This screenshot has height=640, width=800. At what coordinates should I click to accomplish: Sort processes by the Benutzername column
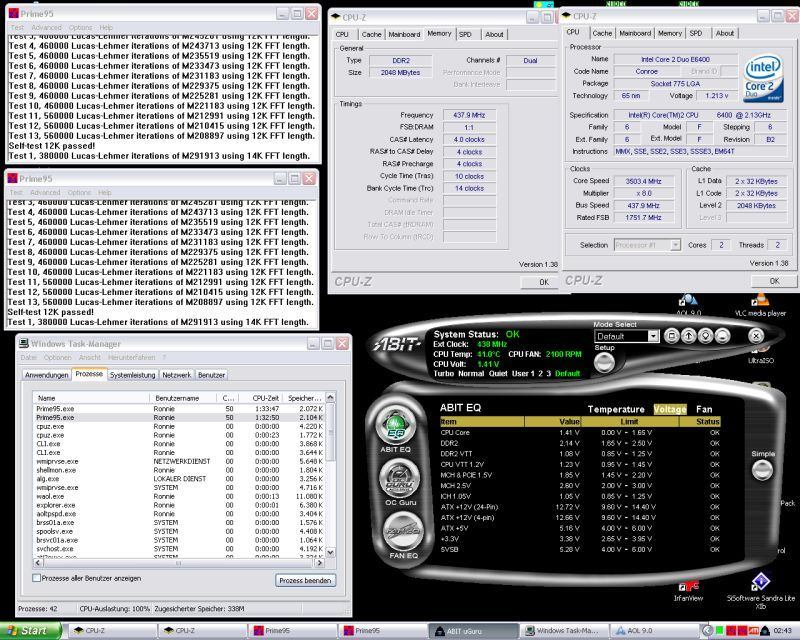coord(183,398)
